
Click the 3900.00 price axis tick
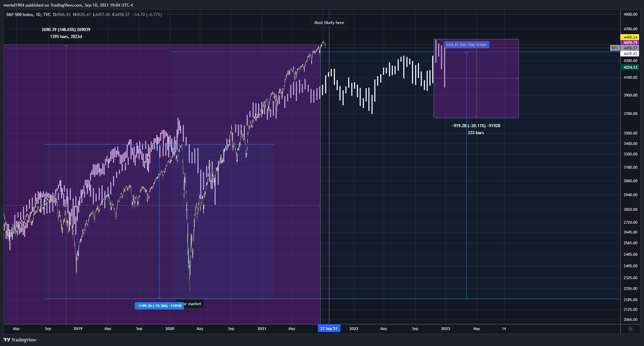pos(630,95)
